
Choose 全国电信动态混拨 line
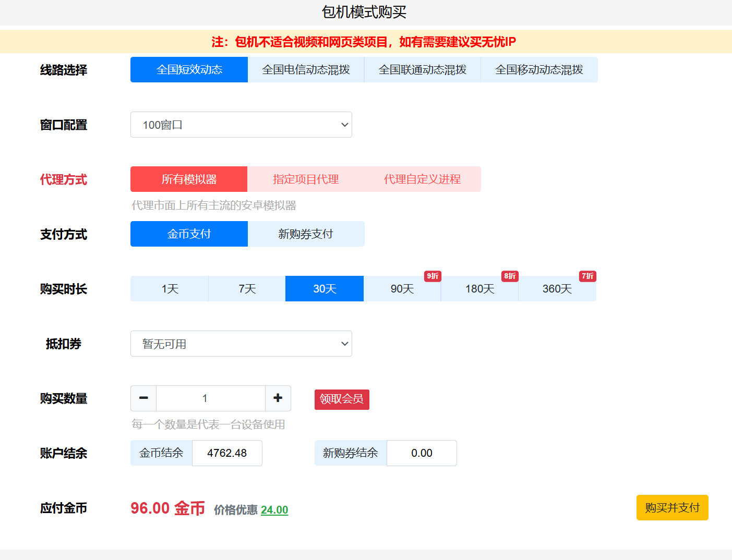point(306,70)
